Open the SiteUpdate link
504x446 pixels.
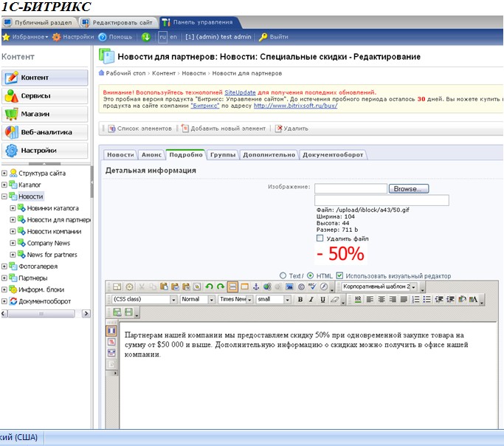pyautogui.click(x=240, y=92)
